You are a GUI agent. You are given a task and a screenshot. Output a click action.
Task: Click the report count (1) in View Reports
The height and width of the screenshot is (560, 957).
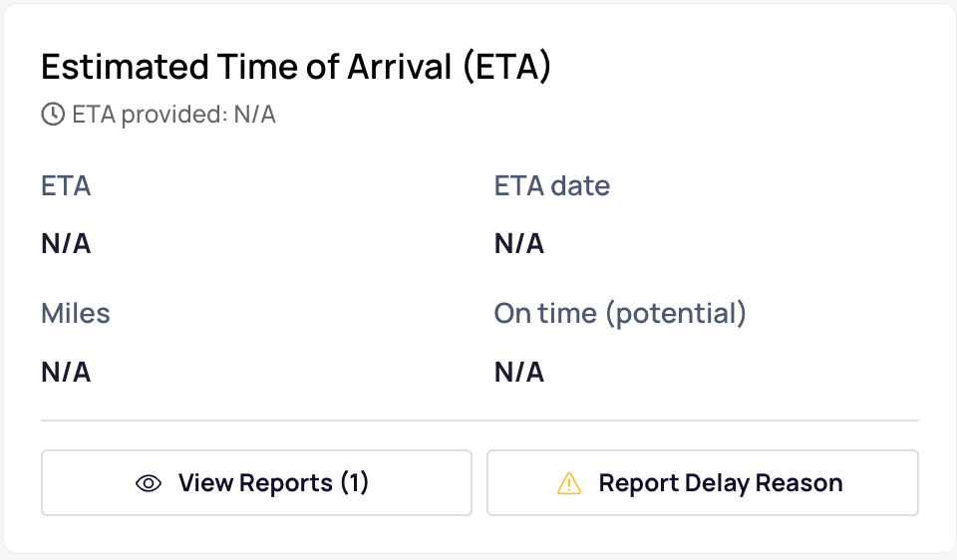(x=355, y=483)
